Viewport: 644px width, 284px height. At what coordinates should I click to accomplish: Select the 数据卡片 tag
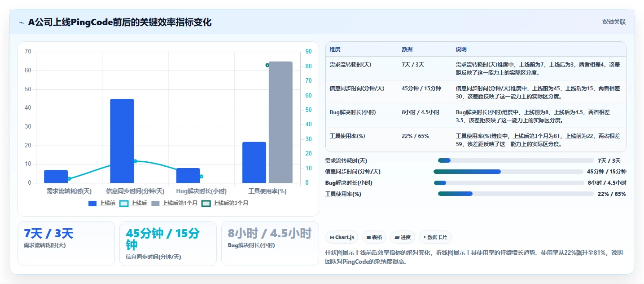435,237
